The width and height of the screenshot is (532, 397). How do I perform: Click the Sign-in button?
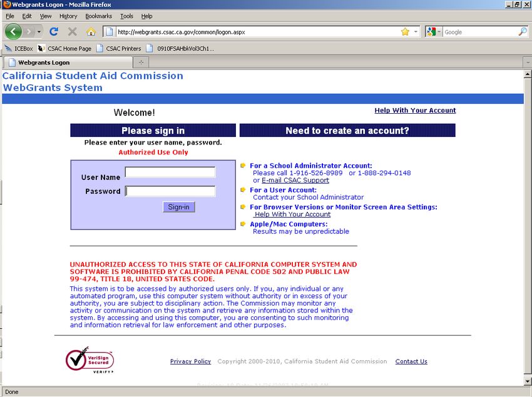coord(179,207)
